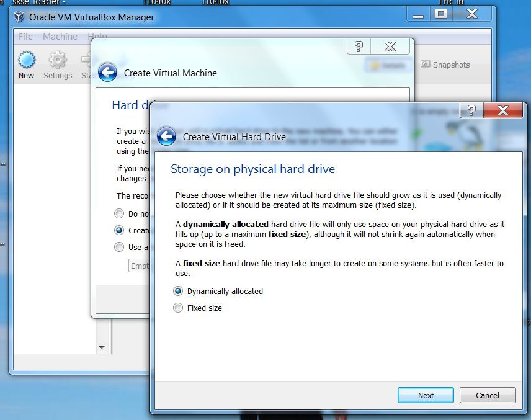Click Cancel in Create Virtual Hard Drive
531x420 pixels.
point(488,395)
